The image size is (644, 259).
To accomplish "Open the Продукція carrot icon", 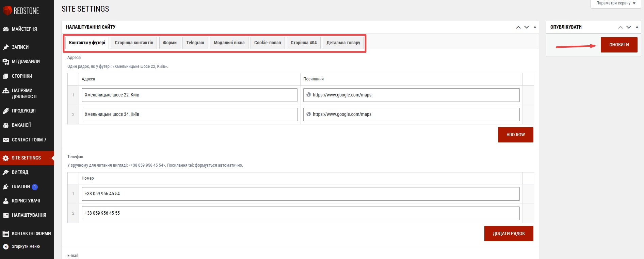I will (x=6, y=111).
